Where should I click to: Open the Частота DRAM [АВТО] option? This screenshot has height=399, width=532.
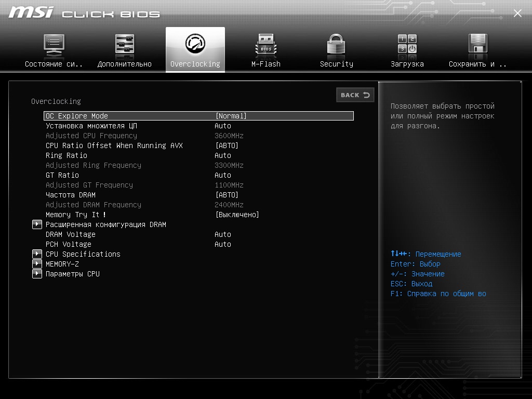click(x=199, y=195)
